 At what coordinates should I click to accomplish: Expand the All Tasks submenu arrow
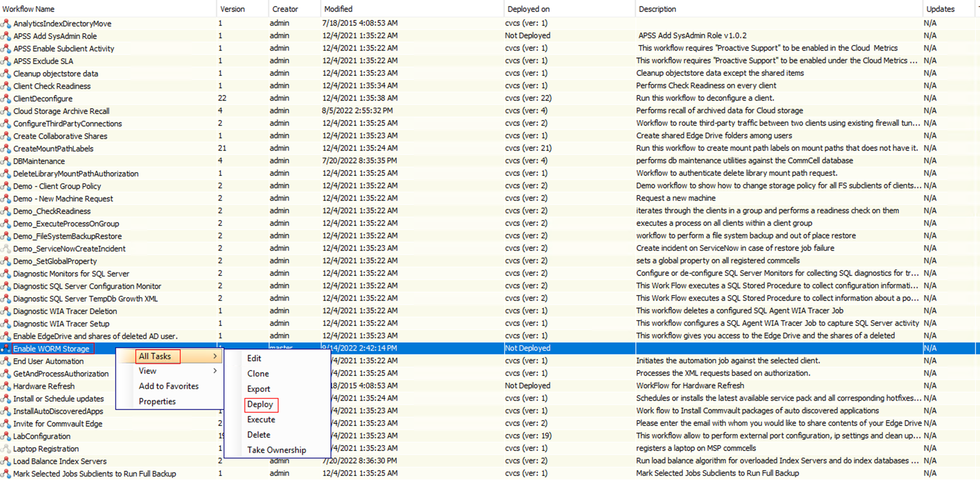(215, 356)
